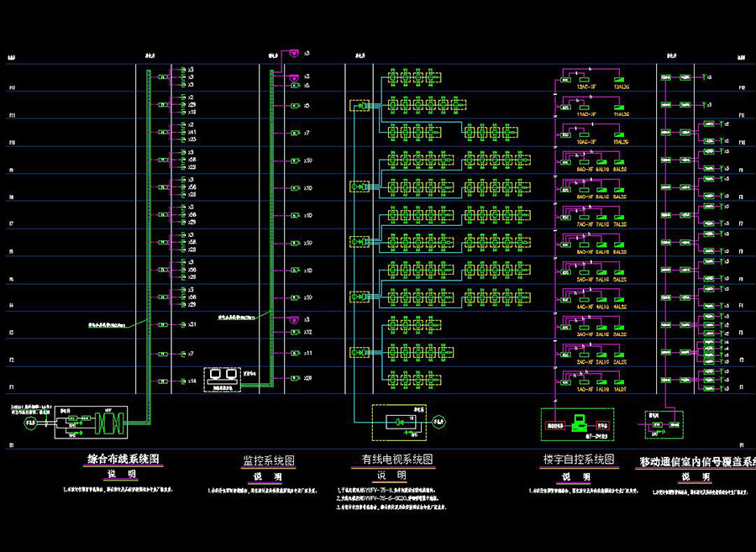
Task: Click the 移动通信室内信号覆盖系统 title
Action: (696, 461)
